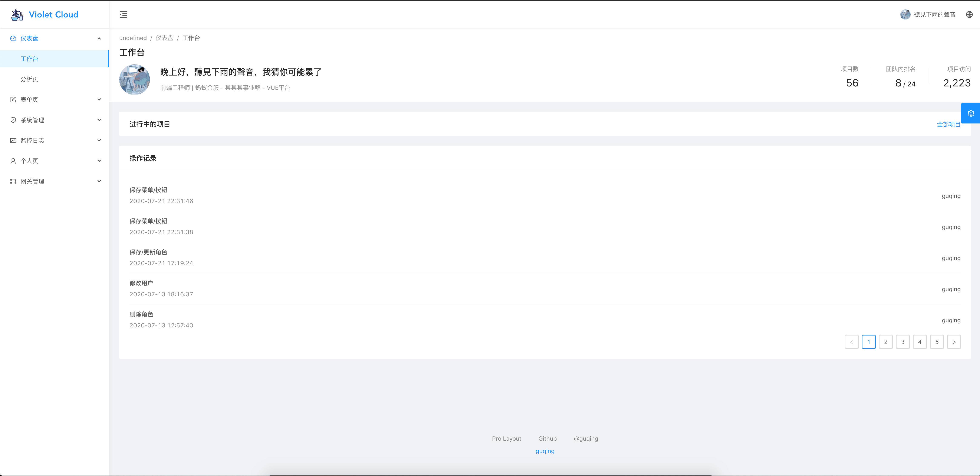The image size is (980, 476).
Task: Expand the 个人页 submenu arrow
Action: click(x=99, y=161)
